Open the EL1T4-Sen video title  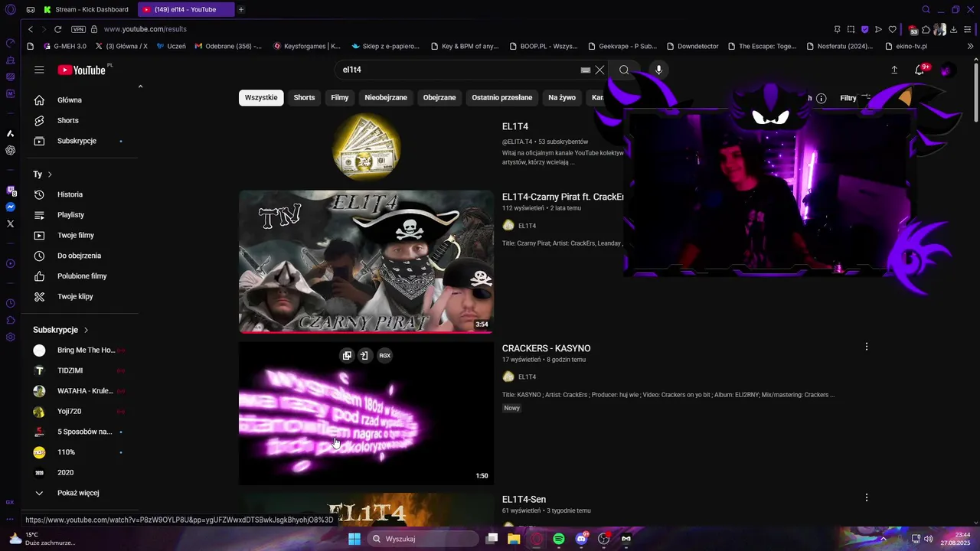point(524,499)
